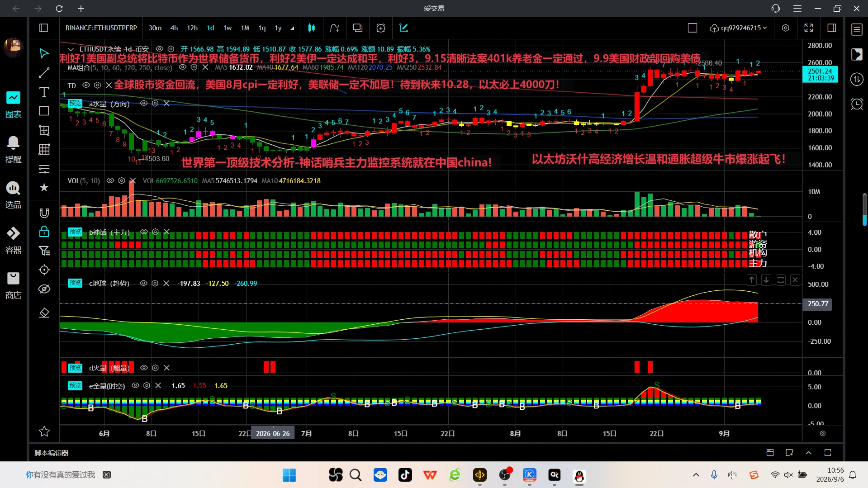Expand the bottom script panel chevron
Screen dimensions: 868x488
[x=809, y=453]
